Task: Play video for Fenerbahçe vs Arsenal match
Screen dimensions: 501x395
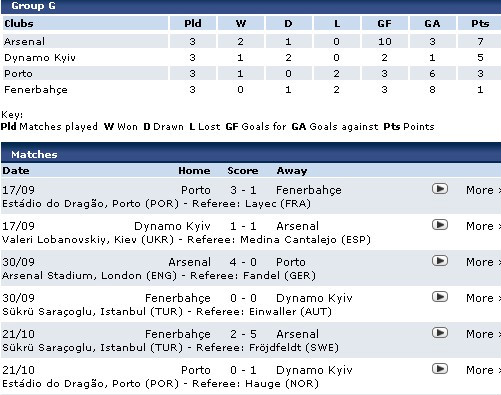Action: pos(440,333)
